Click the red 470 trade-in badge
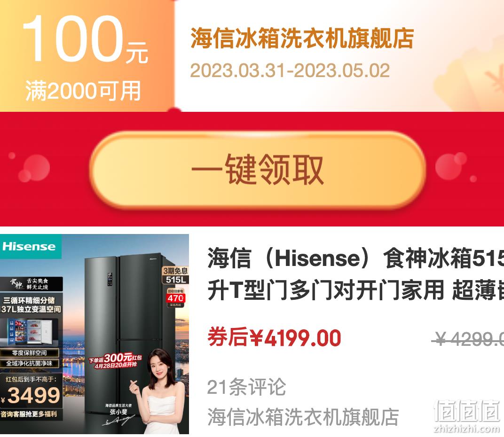 175,298
